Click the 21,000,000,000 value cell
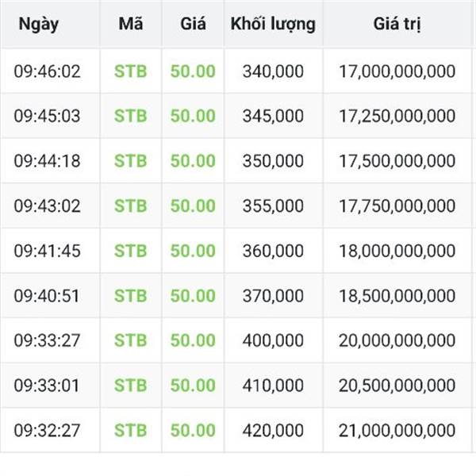 (397, 431)
